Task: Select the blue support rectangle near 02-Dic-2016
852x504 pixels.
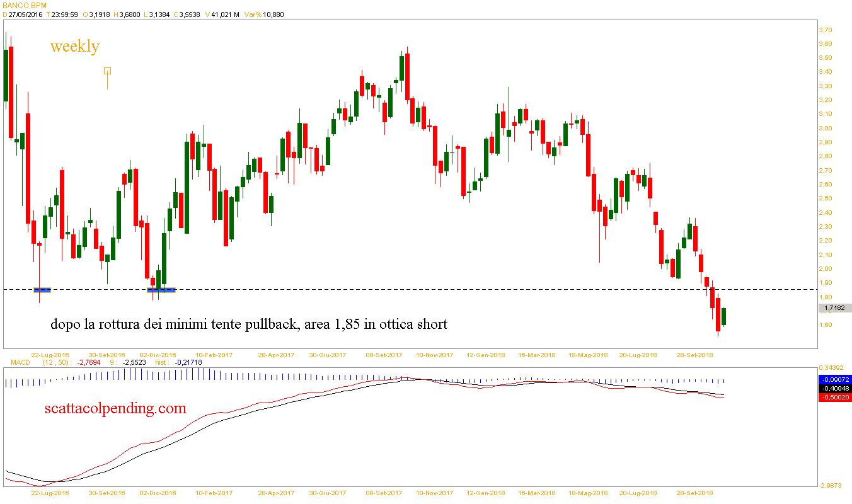Action: click(161, 290)
